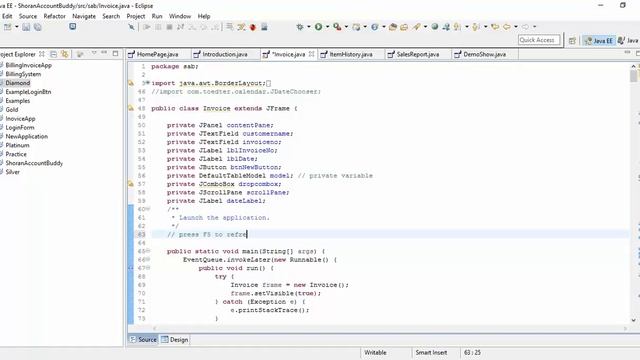
Task: Click the Disconnect debug icon
Action: coord(180,27)
